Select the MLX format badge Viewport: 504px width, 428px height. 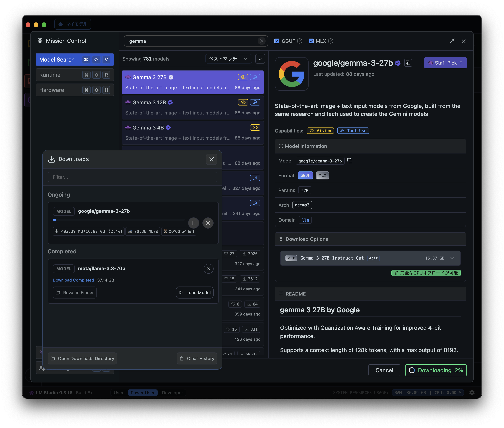tap(322, 175)
